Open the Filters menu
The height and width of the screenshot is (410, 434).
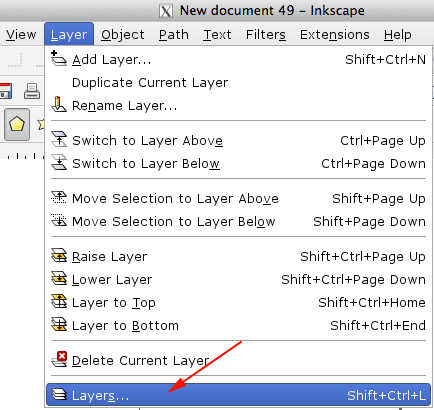[266, 34]
